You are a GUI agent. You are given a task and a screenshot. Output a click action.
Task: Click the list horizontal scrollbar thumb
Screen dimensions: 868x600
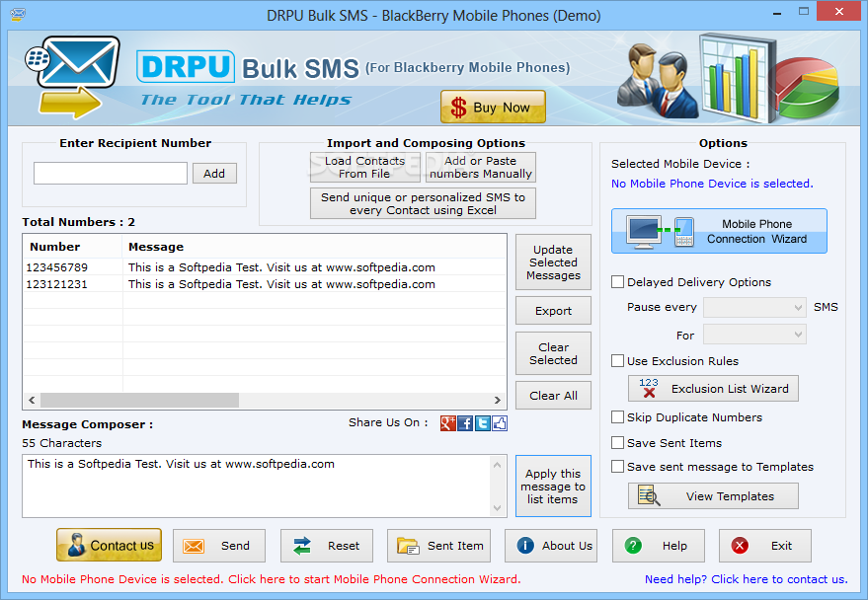[x=139, y=400]
